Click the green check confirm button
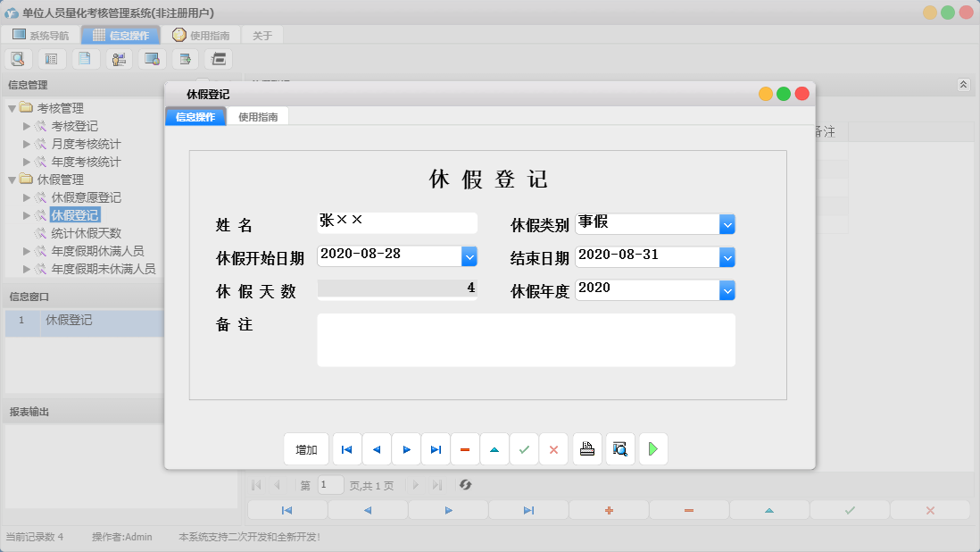Screen dimensions: 980x552 tap(525, 449)
